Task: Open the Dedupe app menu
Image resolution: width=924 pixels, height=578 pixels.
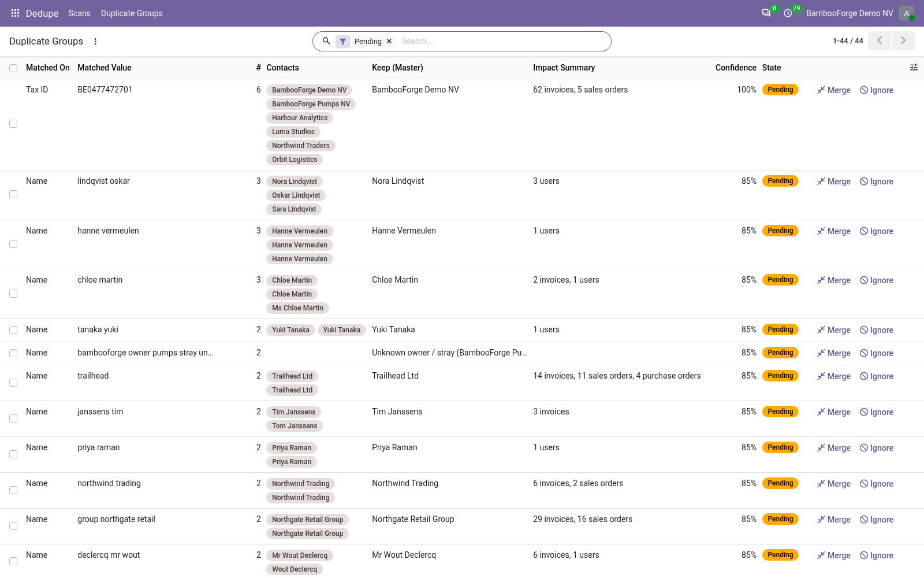Action: click(42, 13)
